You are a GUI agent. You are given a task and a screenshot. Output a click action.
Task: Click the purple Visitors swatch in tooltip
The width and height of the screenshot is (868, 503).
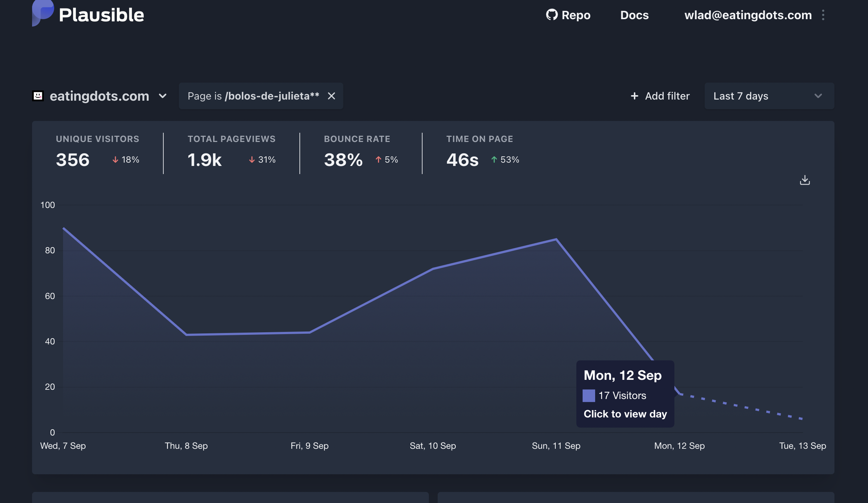coord(588,396)
